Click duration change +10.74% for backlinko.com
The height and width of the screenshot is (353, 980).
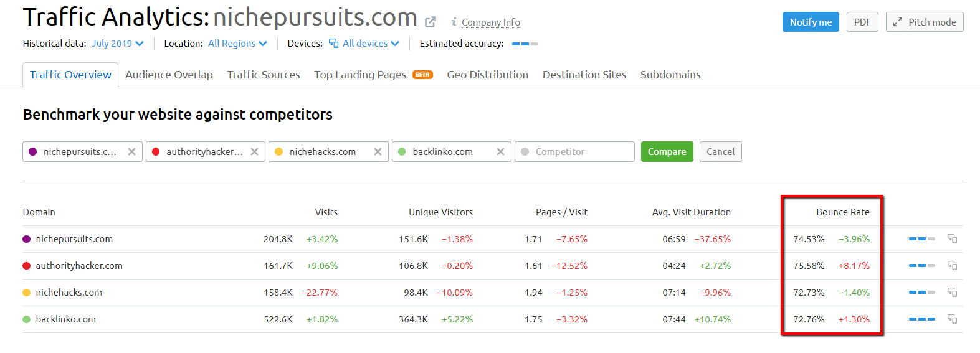coord(712,319)
